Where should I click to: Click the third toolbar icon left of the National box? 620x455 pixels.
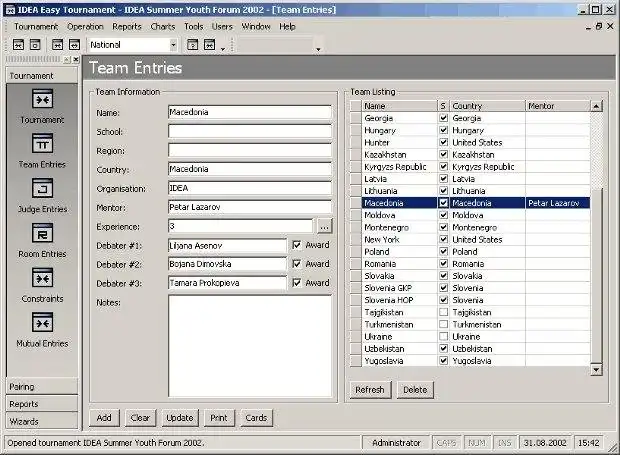point(58,45)
